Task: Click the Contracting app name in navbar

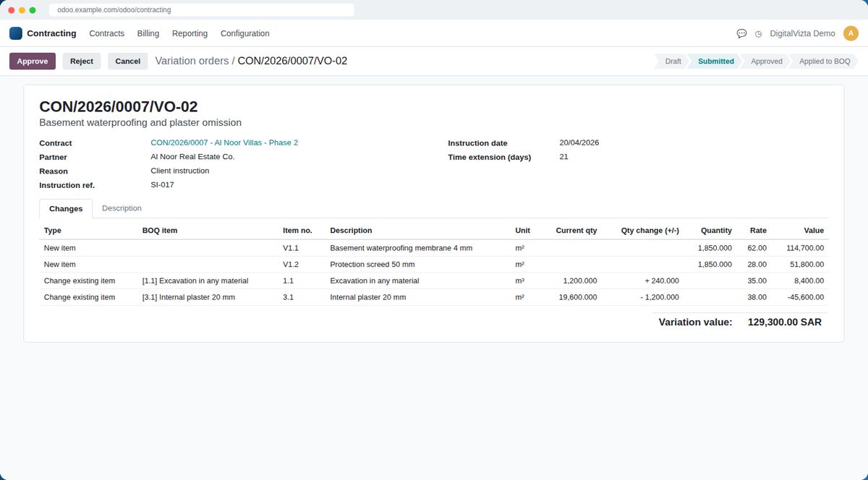Action: [51, 33]
